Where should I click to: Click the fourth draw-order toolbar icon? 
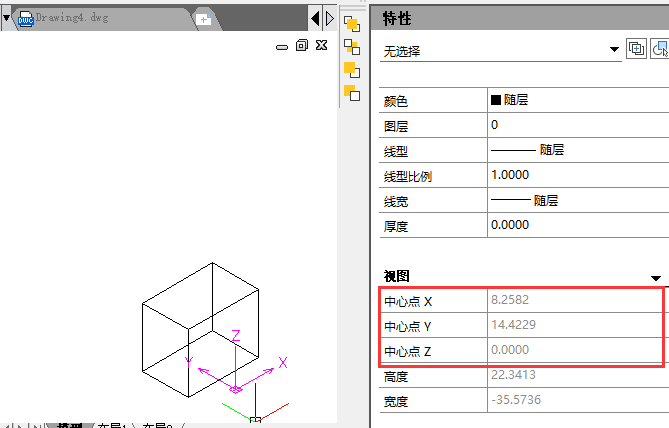pos(351,93)
